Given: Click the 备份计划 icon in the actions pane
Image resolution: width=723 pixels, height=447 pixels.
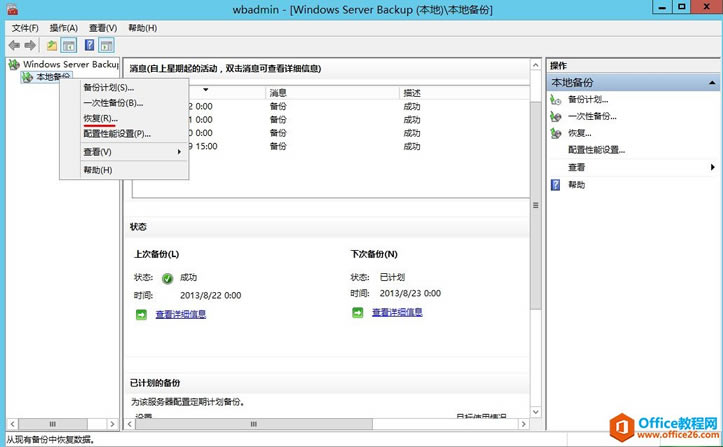Looking at the screenshot, I should (556, 100).
